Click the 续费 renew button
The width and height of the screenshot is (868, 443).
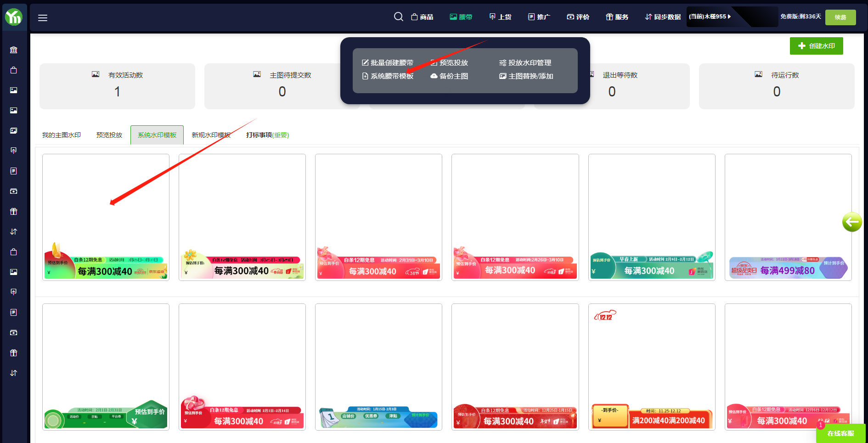[840, 17]
